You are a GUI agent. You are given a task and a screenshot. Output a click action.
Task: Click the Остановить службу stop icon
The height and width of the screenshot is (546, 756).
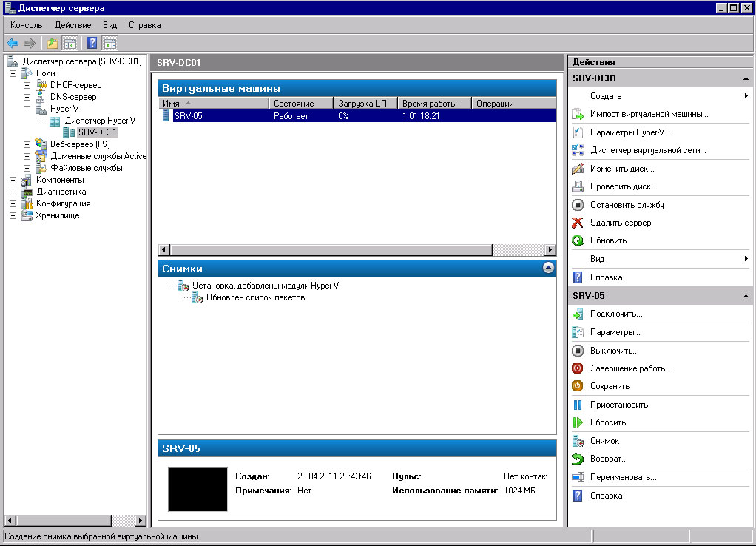click(x=578, y=205)
